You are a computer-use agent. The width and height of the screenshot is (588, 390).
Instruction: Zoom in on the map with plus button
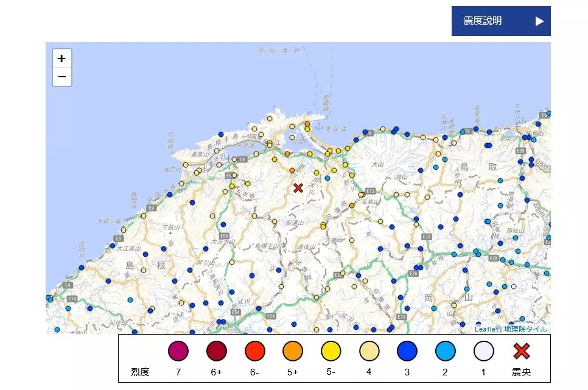(61, 58)
